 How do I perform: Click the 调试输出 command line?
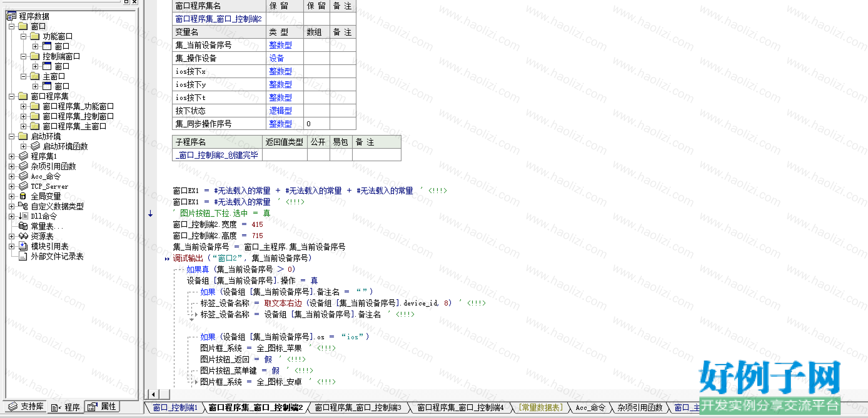242,258
